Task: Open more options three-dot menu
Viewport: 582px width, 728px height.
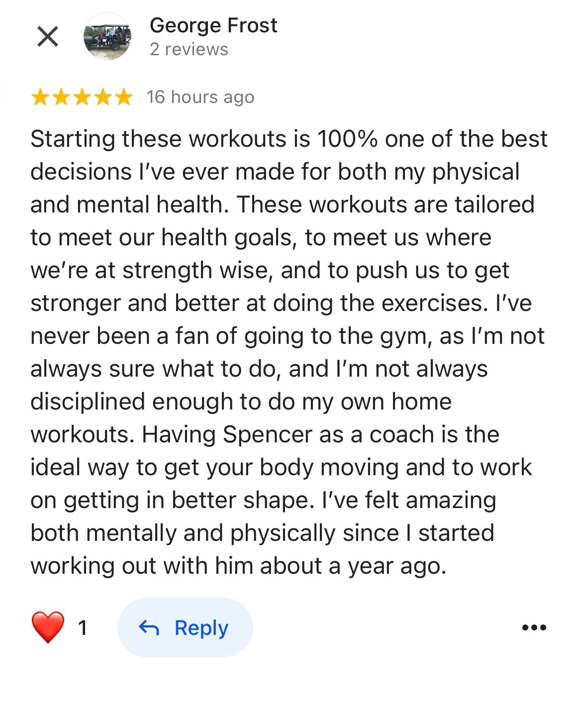Action: [534, 627]
